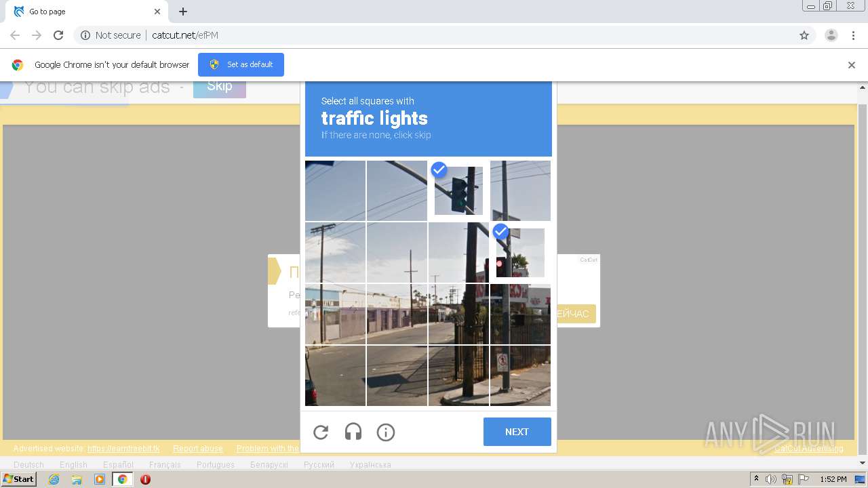Close the 'Go to page' tab

point(157,12)
